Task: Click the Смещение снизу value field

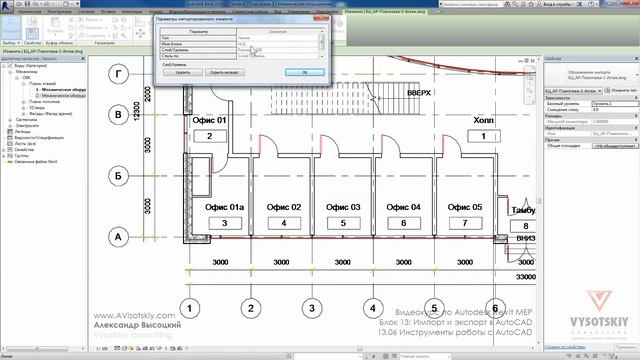Action: 615,110
